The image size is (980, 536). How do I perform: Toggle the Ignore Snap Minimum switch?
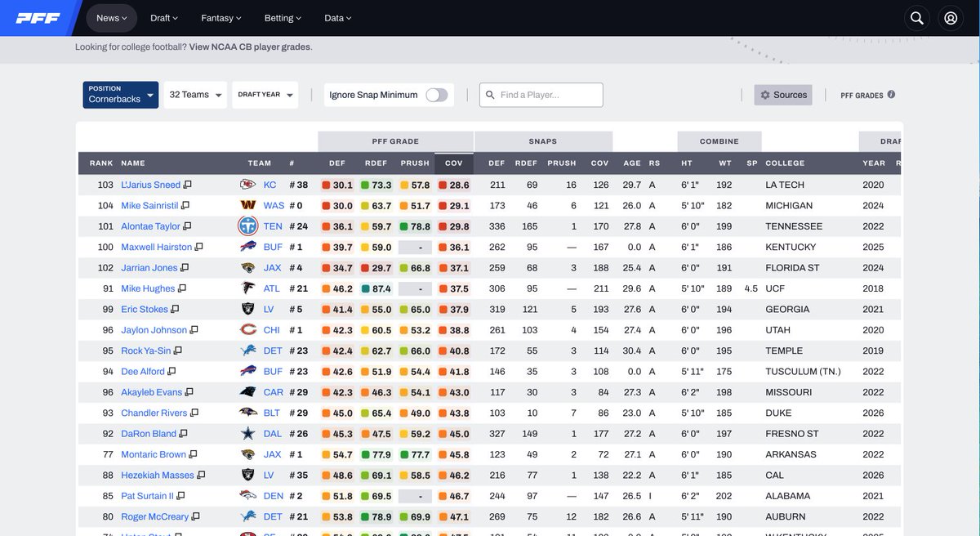tap(437, 95)
